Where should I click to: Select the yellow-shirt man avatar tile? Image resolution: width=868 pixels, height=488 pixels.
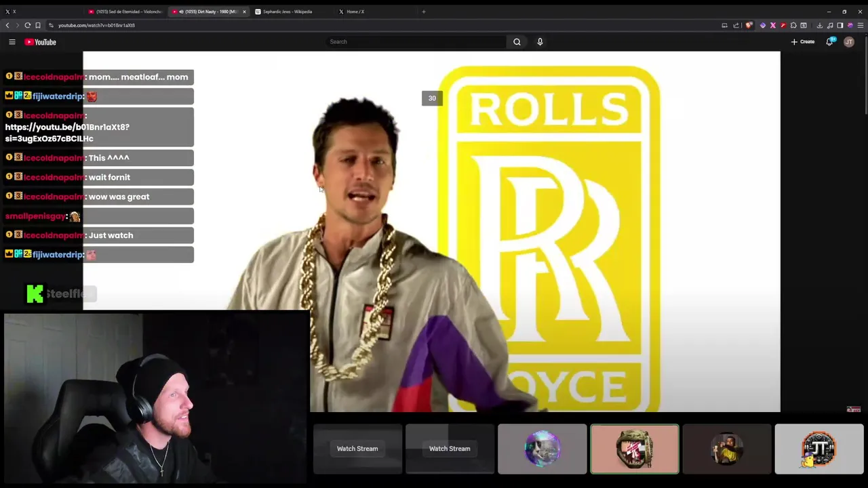pyautogui.click(x=727, y=449)
